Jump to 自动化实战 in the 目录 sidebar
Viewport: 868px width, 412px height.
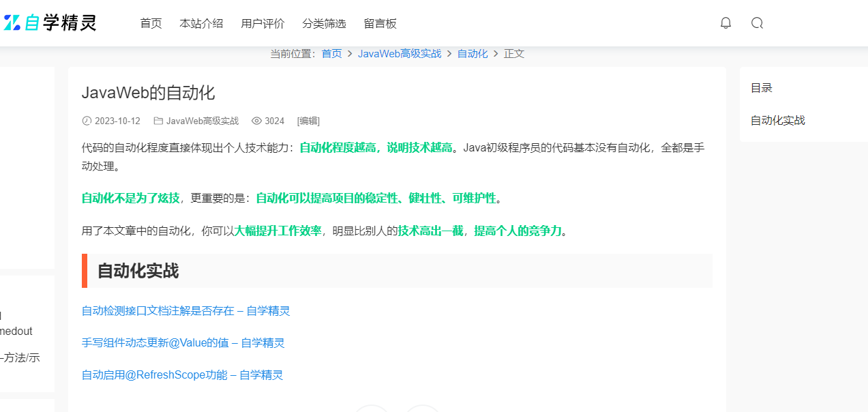pyautogui.click(x=778, y=120)
